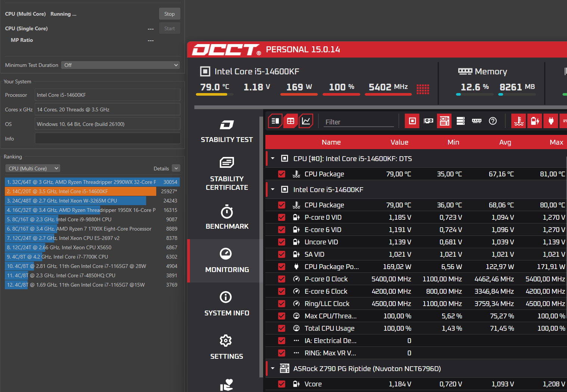Switch to the graph view icon
The image size is (567, 392).
pos(306,121)
